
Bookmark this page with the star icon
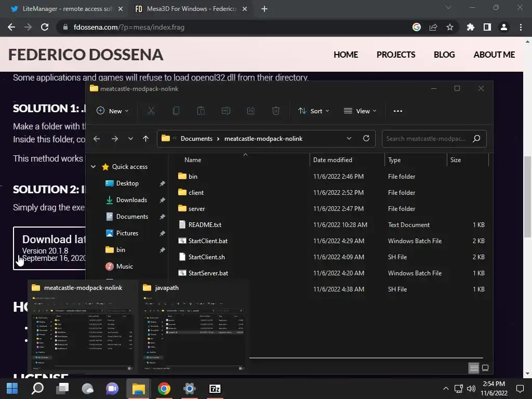450,27
